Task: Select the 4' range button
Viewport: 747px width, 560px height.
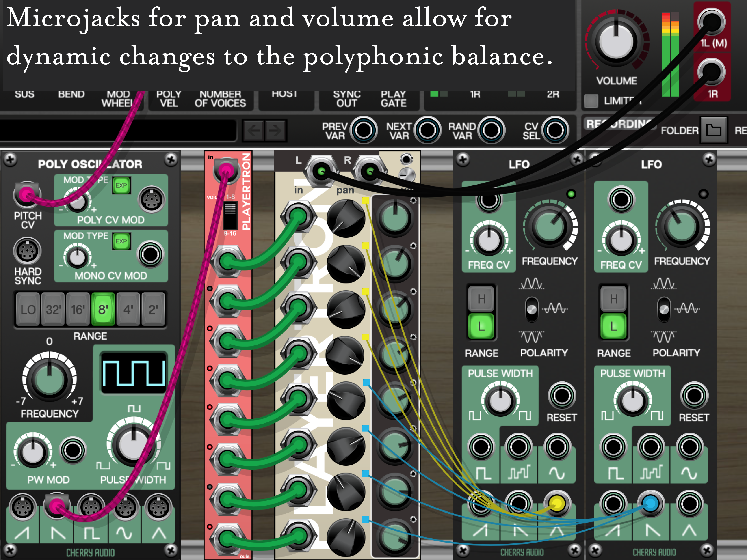Action: pyautogui.click(x=128, y=309)
